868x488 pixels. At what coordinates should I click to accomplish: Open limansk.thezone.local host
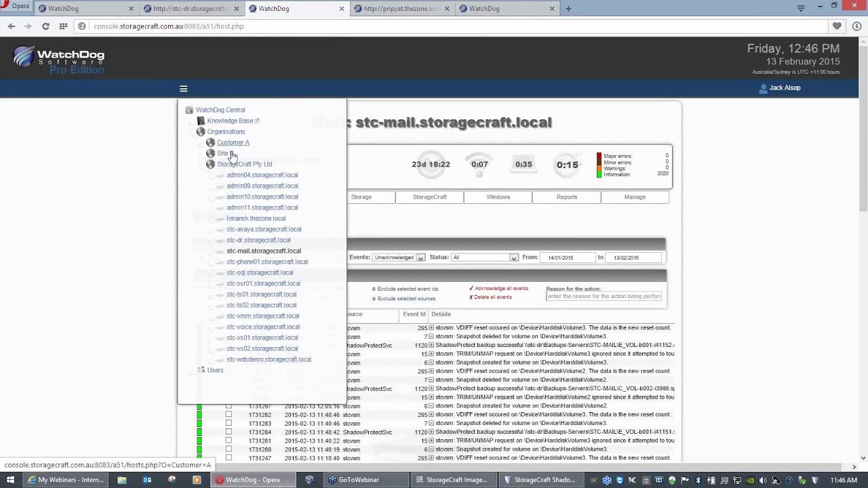[x=256, y=218]
